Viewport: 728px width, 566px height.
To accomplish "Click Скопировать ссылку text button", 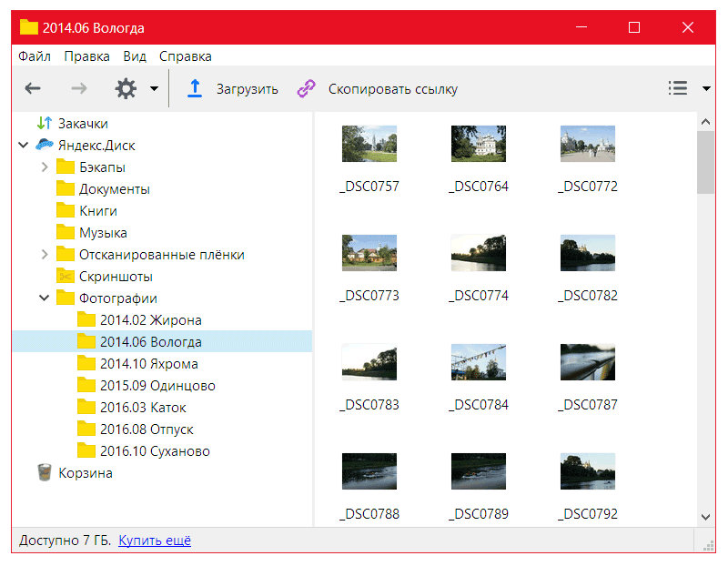I will (393, 88).
